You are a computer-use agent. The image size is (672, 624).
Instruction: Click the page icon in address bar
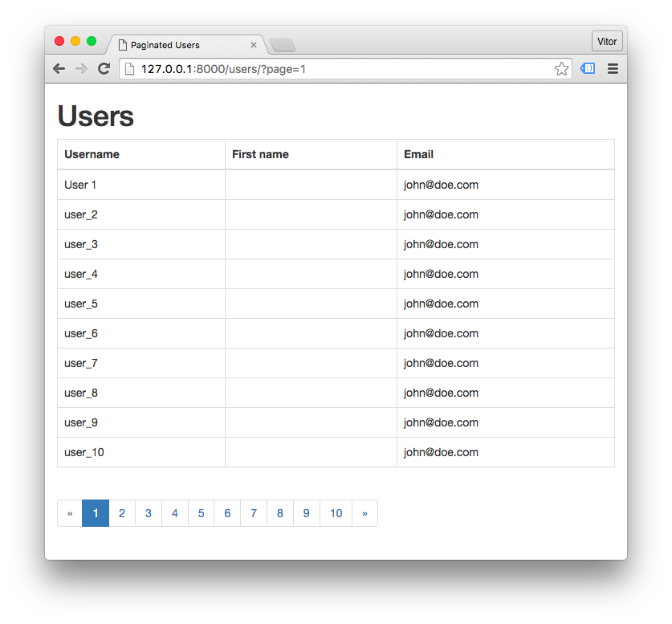(x=129, y=68)
